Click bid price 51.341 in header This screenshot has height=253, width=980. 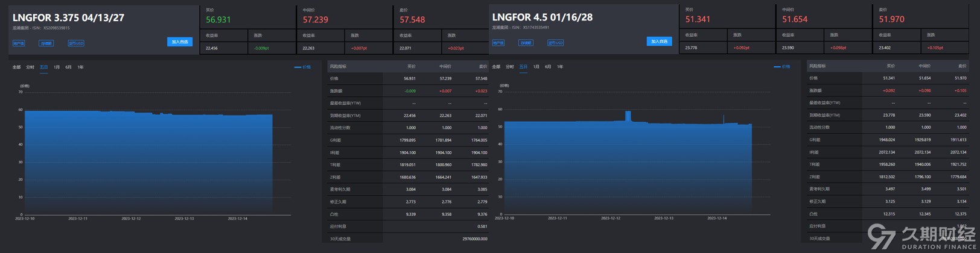(x=698, y=19)
